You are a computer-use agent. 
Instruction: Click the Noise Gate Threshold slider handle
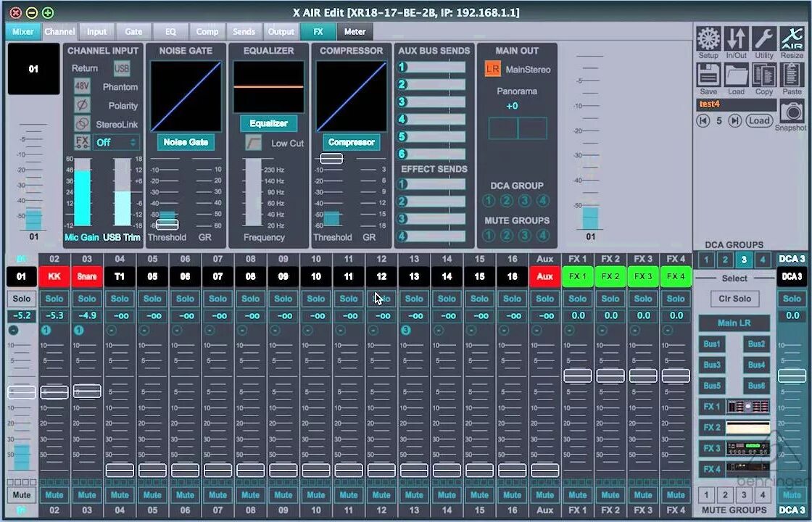167,225
